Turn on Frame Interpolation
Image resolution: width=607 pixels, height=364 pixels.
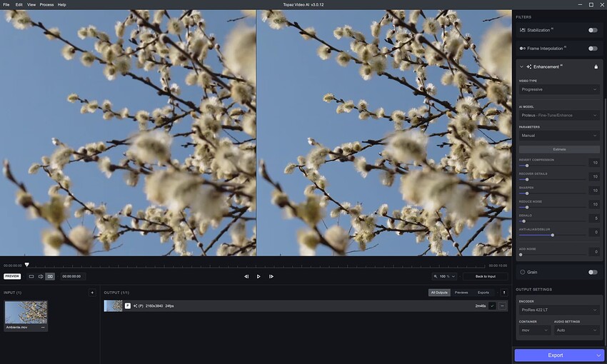(x=593, y=49)
